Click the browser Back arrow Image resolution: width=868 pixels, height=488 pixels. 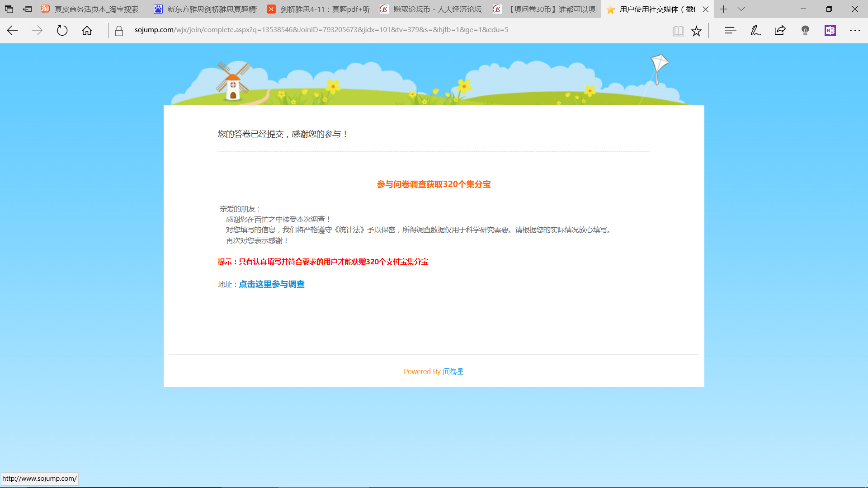[x=13, y=30]
